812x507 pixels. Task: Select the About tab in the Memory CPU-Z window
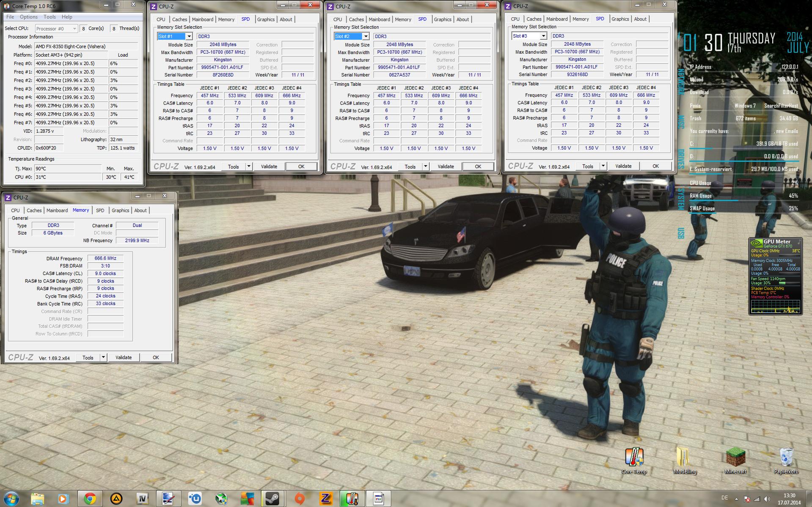point(140,211)
